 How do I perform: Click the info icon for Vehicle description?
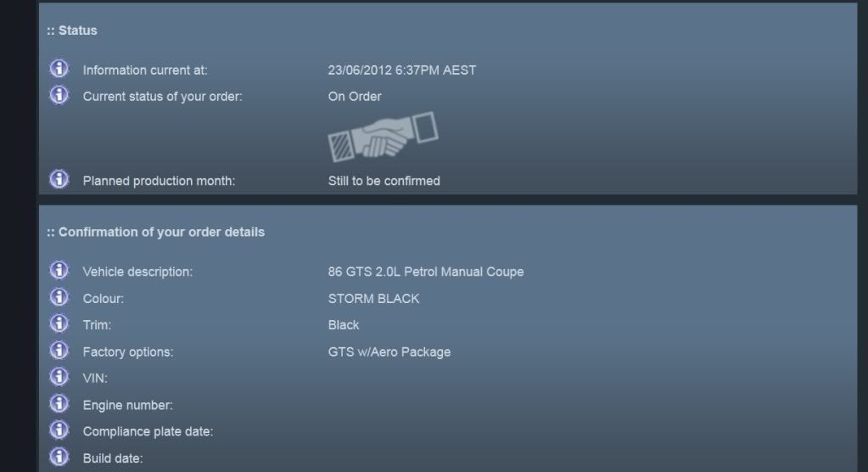coord(59,271)
